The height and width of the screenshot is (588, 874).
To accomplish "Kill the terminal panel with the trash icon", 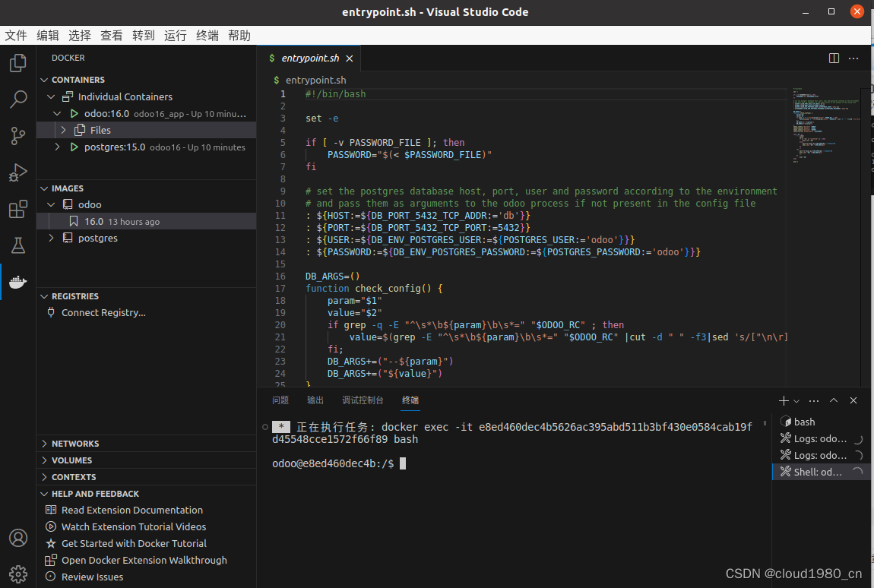I will [x=853, y=400].
